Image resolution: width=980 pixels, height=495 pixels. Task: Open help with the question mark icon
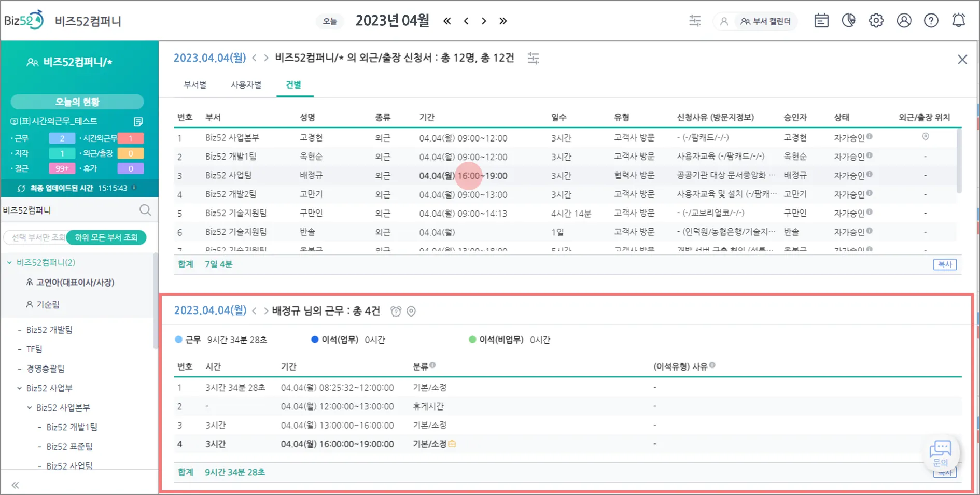(931, 21)
